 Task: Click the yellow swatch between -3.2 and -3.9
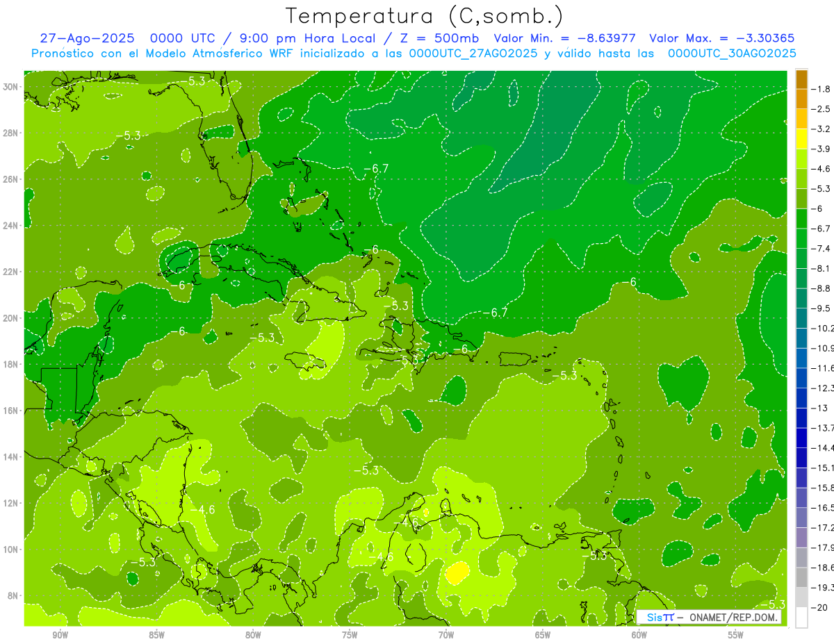(x=801, y=139)
